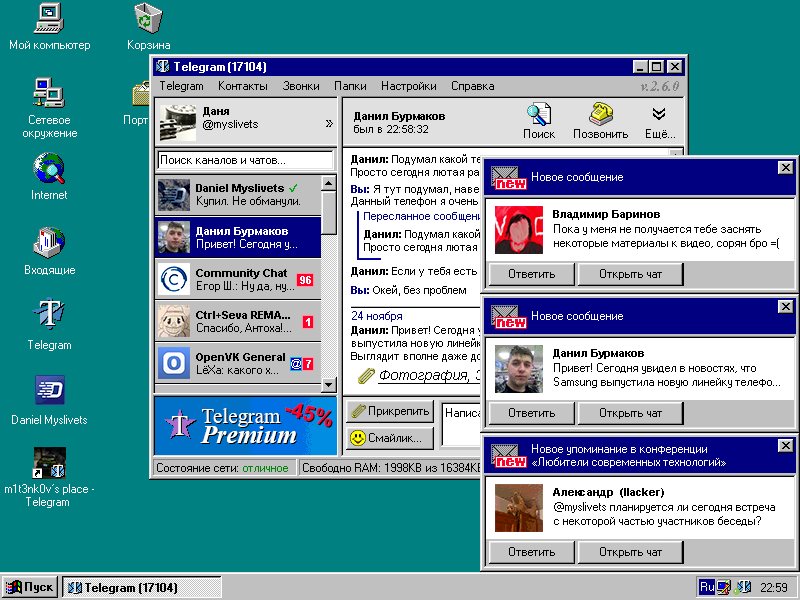Click the unread badge 1 on Ctrl+Seva chat
Image resolution: width=800 pixels, height=600 pixels.
(308, 322)
